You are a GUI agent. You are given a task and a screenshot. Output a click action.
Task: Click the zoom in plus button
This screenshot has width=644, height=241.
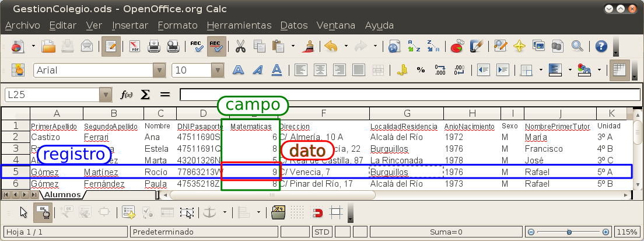point(606,232)
